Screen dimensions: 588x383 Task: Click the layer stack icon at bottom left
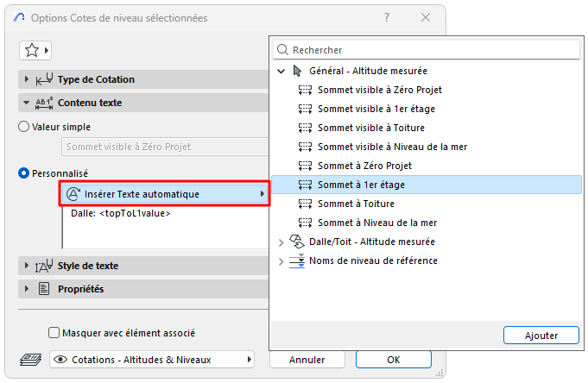pos(31,360)
